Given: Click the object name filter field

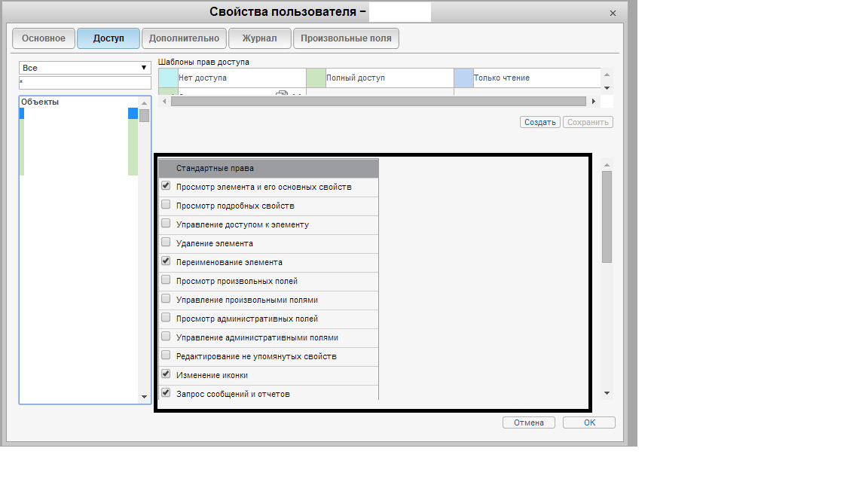Looking at the screenshot, I should 84,82.
